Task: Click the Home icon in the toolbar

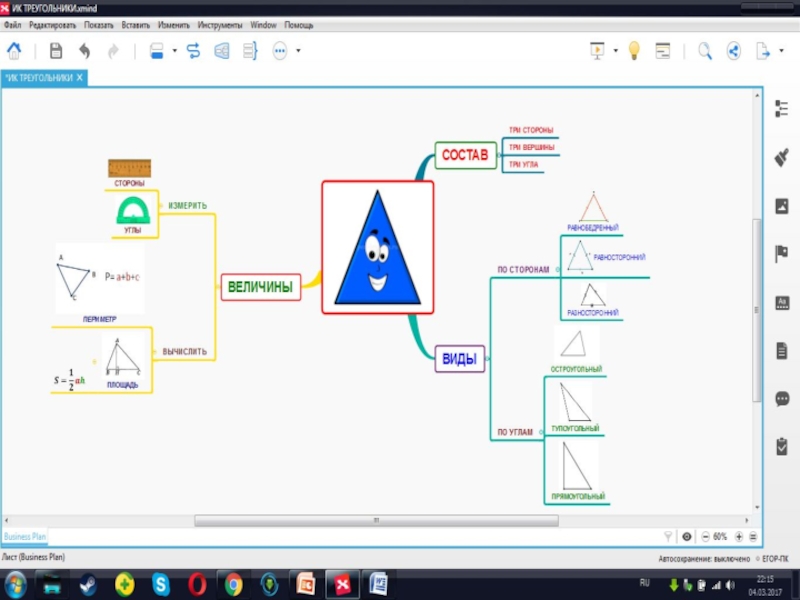Action: (16, 51)
